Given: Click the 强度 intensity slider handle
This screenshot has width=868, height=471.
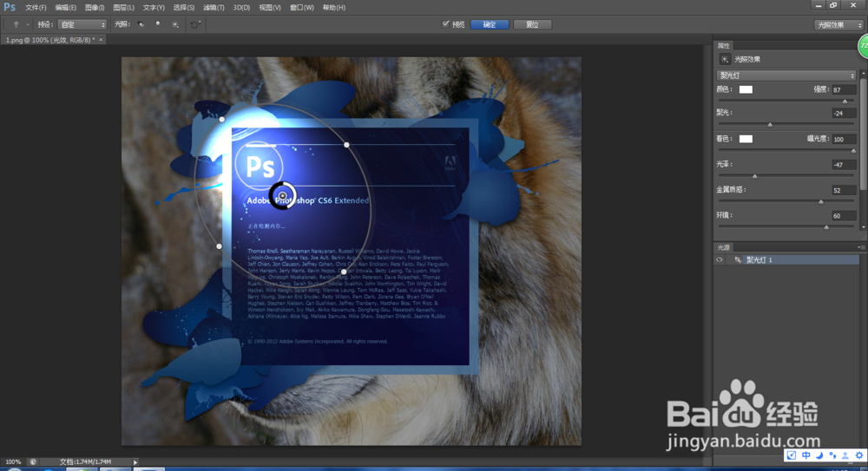Looking at the screenshot, I should pyautogui.click(x=845, y=101).
